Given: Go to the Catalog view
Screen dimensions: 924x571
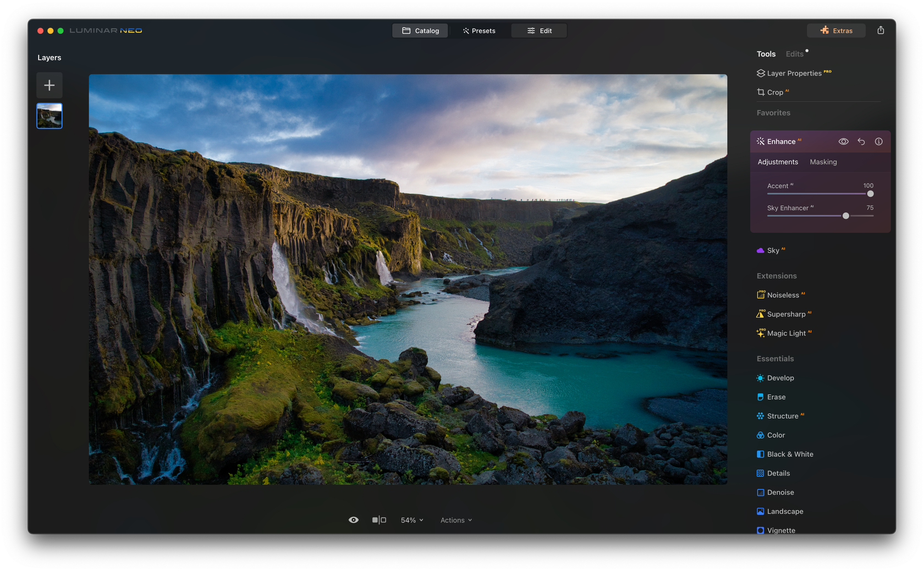Looking at the screenshot, I should coord(420,31).
